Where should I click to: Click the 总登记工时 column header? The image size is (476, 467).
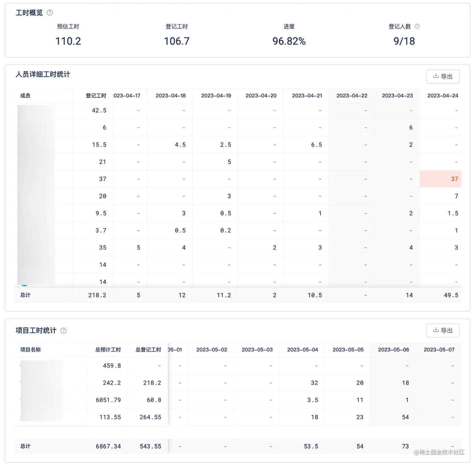coord(148,350)
